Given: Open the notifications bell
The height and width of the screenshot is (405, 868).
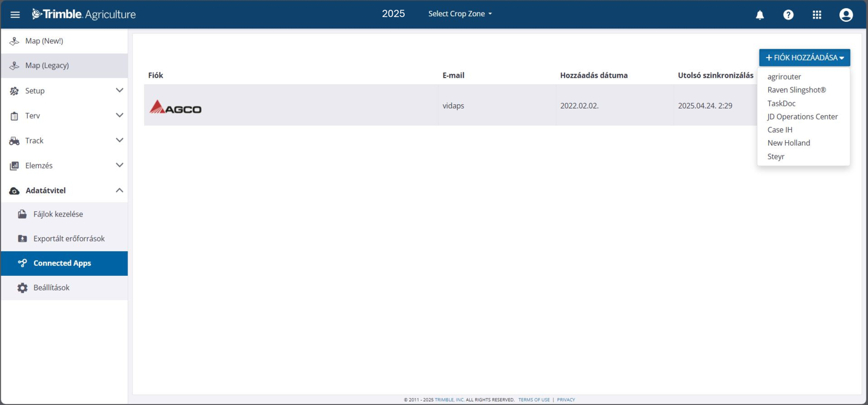Looking at the screenshot, I should tap(759, 15).
